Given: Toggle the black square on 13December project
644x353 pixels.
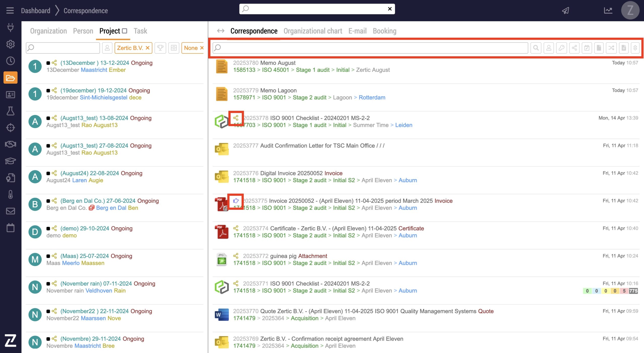Looking at the screenshot, I should (x=48, y=63).
